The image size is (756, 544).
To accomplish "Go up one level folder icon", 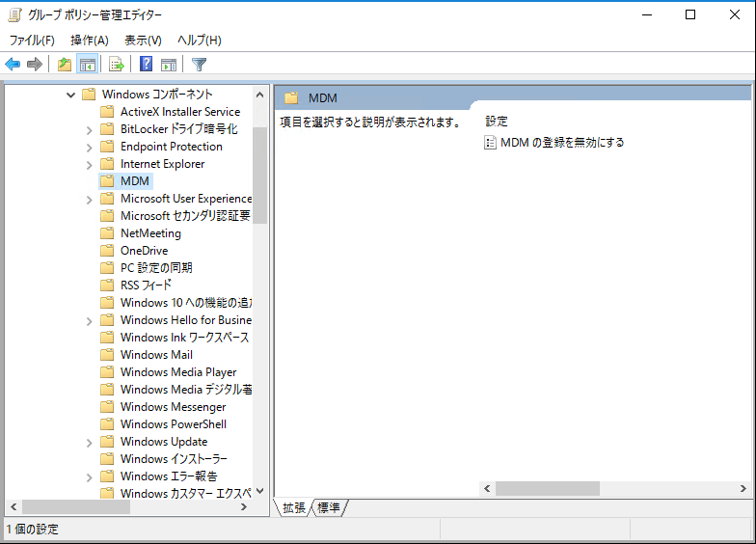I will coord(64,64).
